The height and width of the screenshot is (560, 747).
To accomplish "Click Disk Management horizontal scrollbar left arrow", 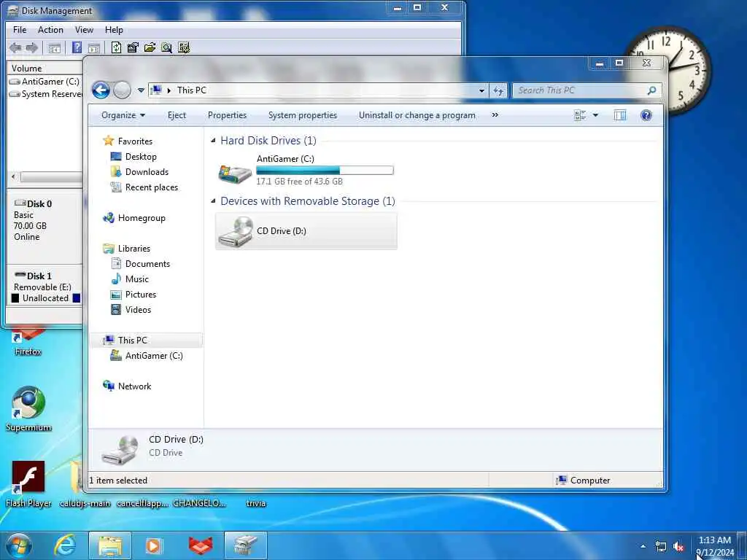I will (13, 176).
